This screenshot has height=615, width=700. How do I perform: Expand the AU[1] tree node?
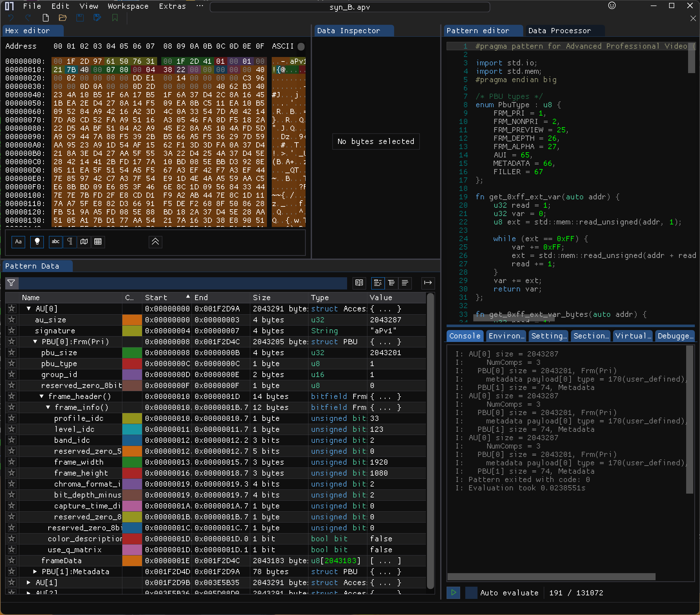pyautogui.click(x=29, y=582)
